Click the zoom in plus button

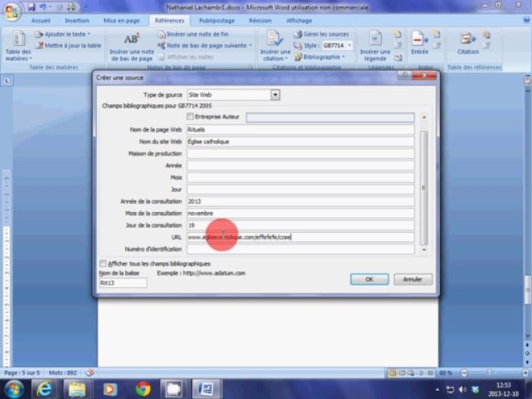525,373
